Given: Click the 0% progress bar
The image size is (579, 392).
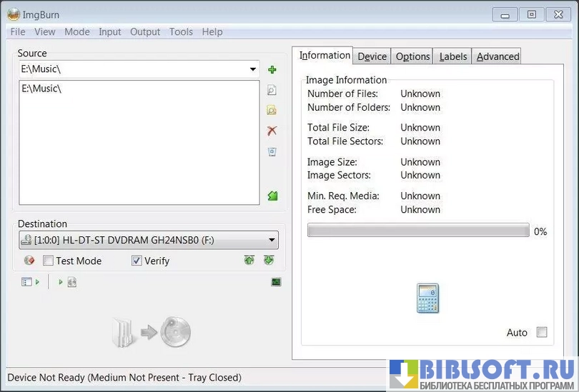Looking at the screenshot, I should pos(418,231).
